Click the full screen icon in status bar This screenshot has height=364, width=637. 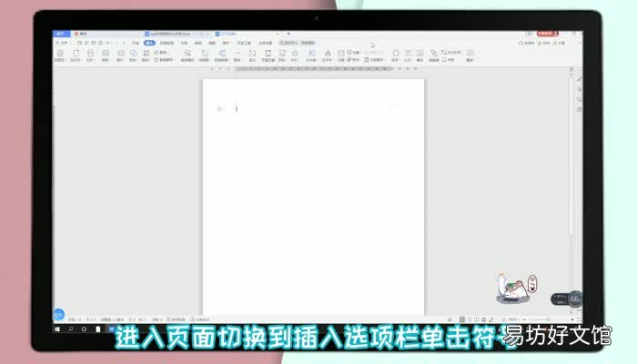pyautogui.click(x=580, y=319)
